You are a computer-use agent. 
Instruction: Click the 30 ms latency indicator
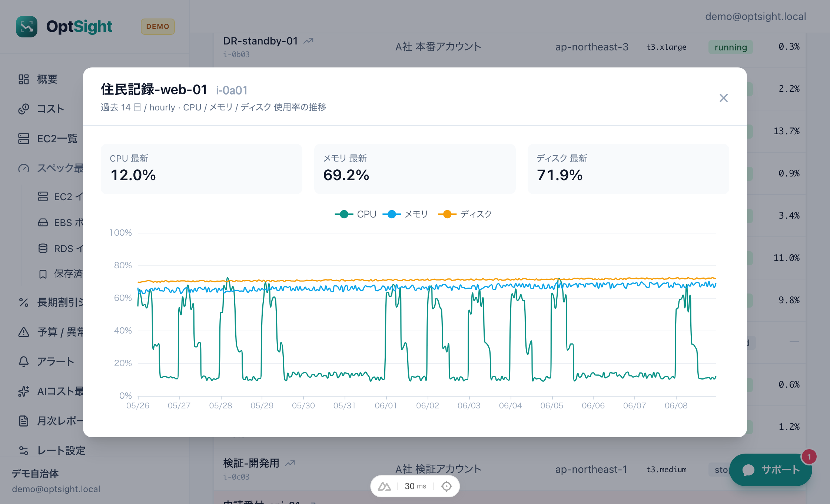[x=415, y=486]
